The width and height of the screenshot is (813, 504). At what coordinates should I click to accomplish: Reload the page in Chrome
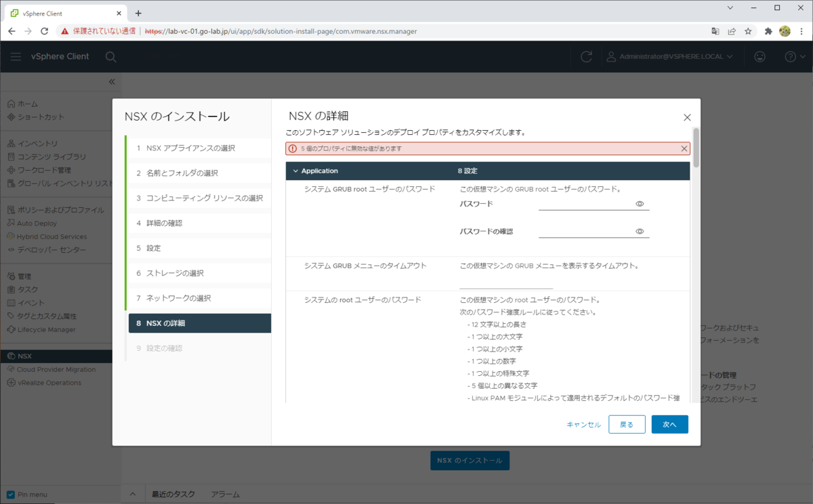pos(45,31)
